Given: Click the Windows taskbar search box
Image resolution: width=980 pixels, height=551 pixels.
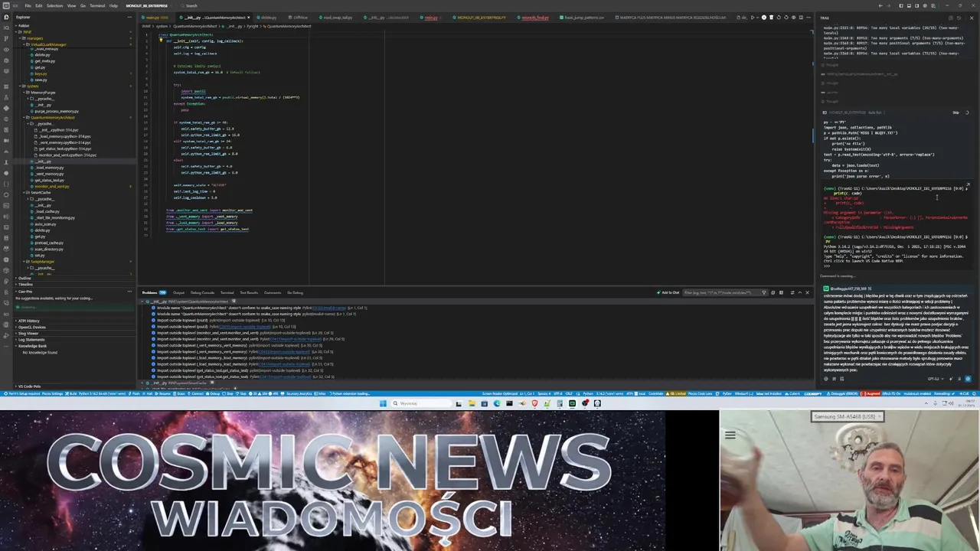Looking at the screenshot, I should click(420, 403).
